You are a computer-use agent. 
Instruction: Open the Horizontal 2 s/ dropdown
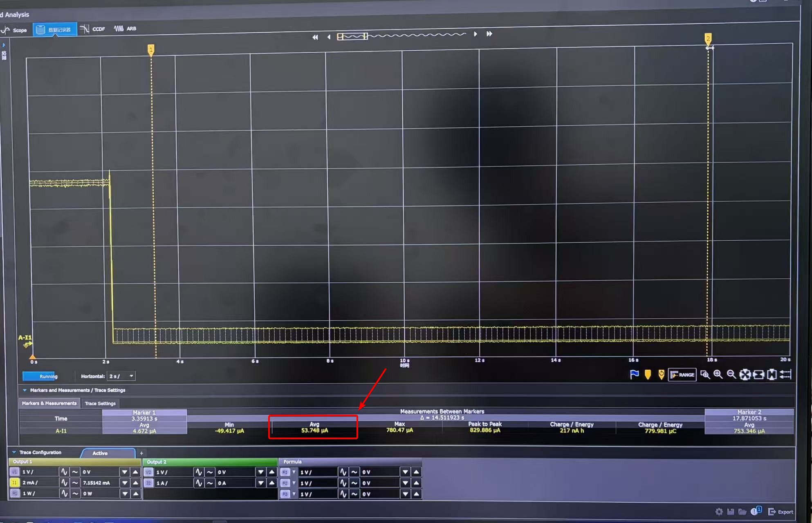click(x=121, y=376)
